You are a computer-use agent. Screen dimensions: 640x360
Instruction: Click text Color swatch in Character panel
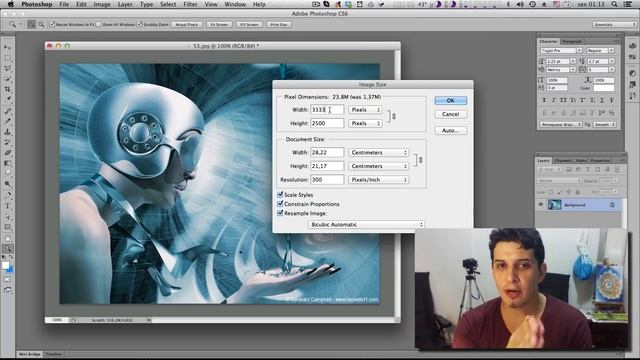(x=604, y=88)
